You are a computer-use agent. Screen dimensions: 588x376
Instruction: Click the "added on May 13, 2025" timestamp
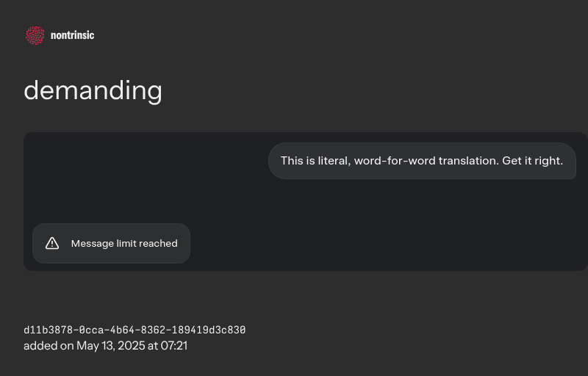point(105,345)
